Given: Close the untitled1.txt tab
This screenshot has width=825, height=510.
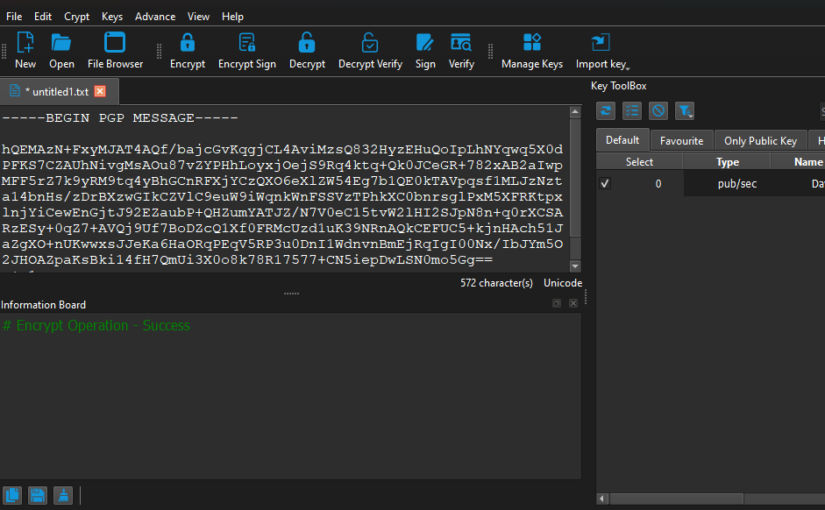Looking at the screenshot, I should (x=100, y=91).
